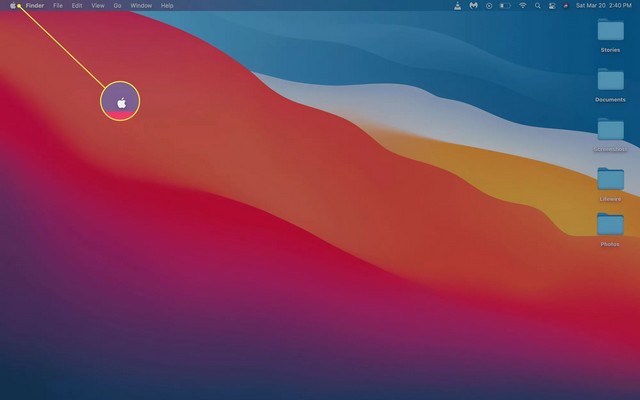Open the Apple menu in the menu bar

(12, 5)
